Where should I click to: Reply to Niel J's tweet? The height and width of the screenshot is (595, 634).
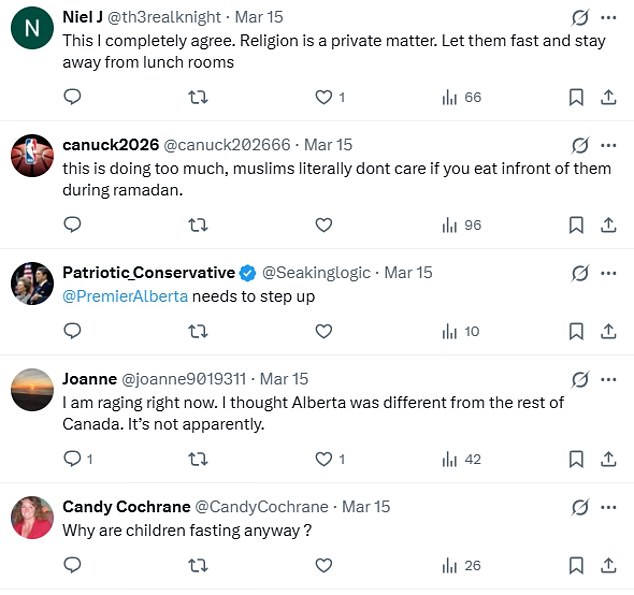[72, 97]
